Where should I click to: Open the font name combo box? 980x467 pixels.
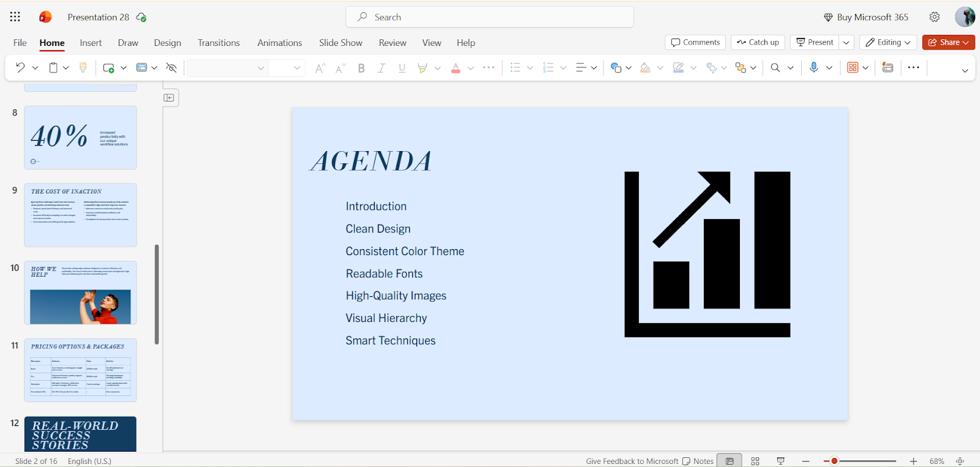227,68
